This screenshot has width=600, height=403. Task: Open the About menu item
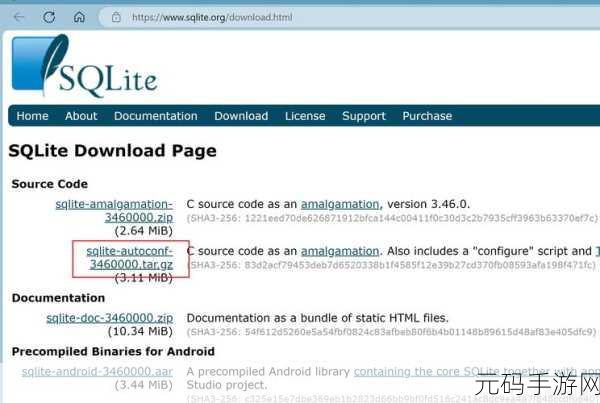point(81,116)
